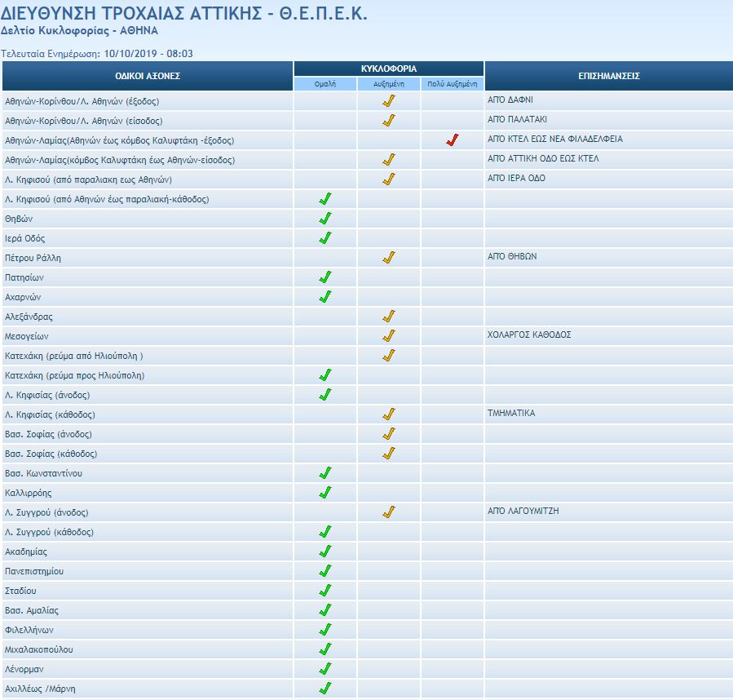The height and width of the screenshot is (700, 733).
Task: Click the Πολύ Αυξημένη sub-header
Action: [453, 84]
